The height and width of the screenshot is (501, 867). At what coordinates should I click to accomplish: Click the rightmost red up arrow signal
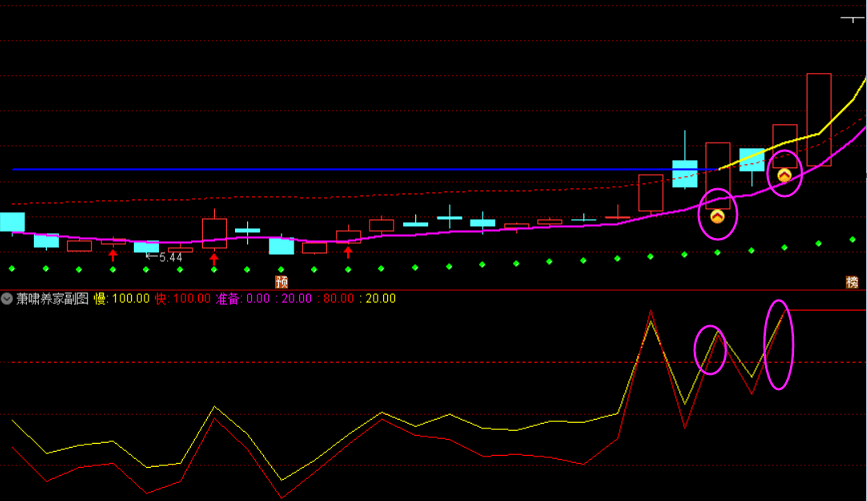click(348, 252)
